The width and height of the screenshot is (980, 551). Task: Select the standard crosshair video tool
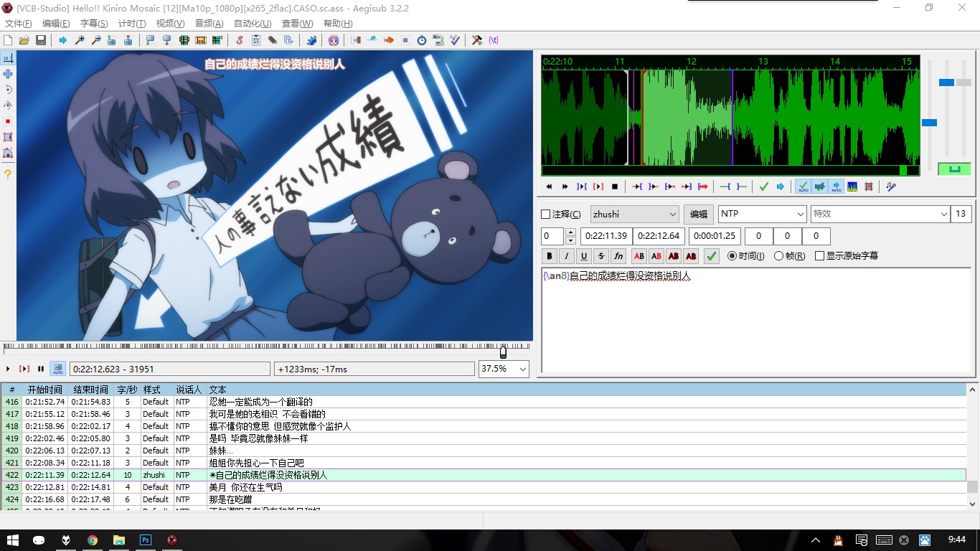tap(8, 58)
